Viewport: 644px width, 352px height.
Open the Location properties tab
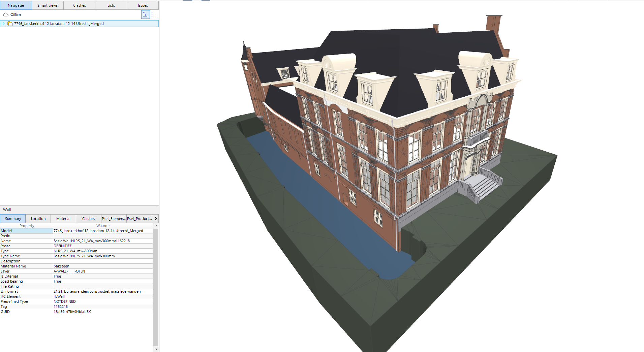click(38, 219)
